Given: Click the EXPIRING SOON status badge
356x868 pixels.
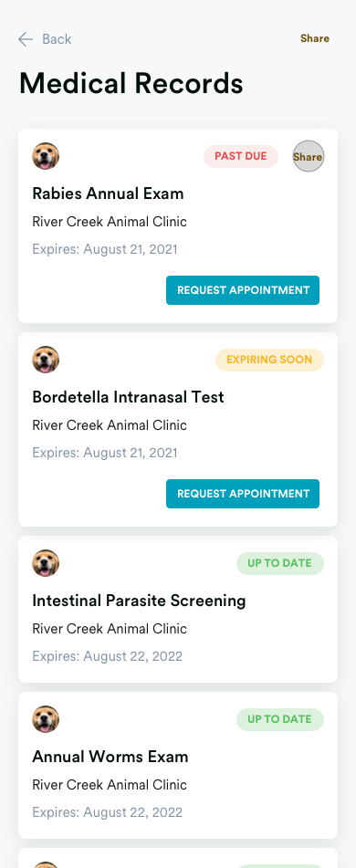Looking at the screenshot, I should coord(269,360).
